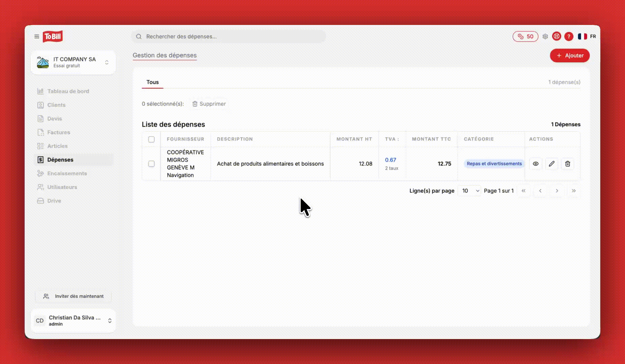Open the settings gear in the top bar

point(545,36)
